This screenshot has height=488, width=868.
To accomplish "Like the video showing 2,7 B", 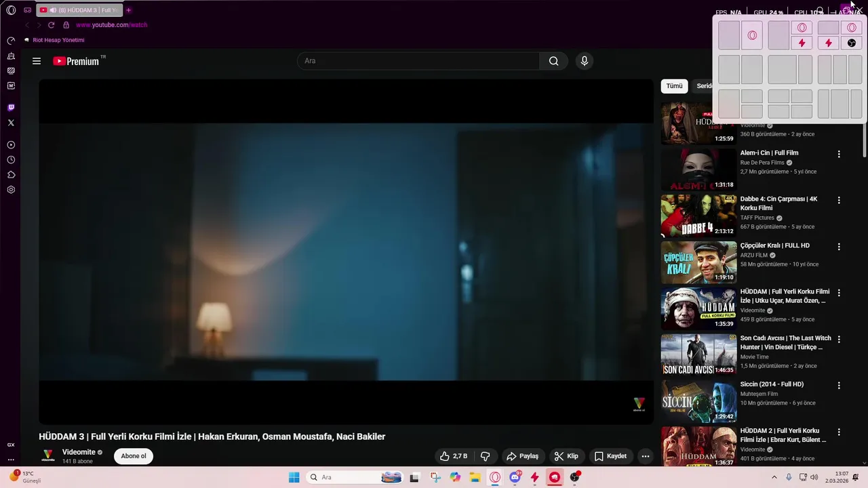I will pyautogui.click(x=454, y=456).
